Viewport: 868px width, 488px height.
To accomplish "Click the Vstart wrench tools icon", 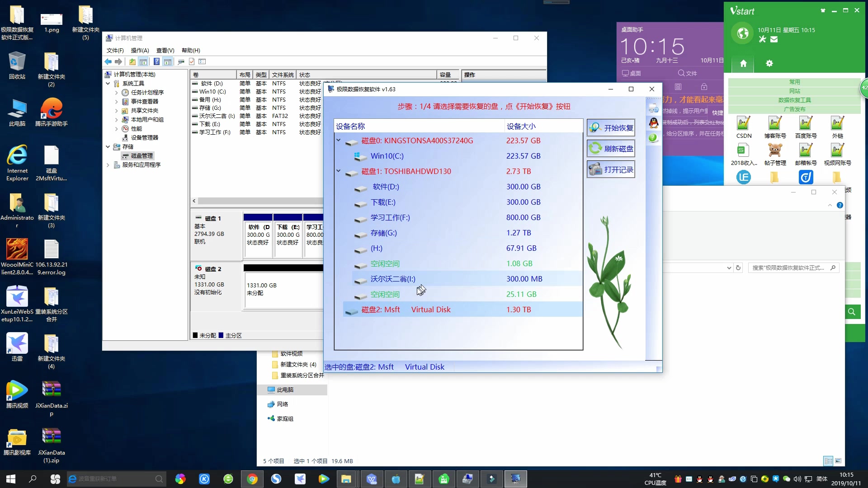I will (x=763, y=39).
